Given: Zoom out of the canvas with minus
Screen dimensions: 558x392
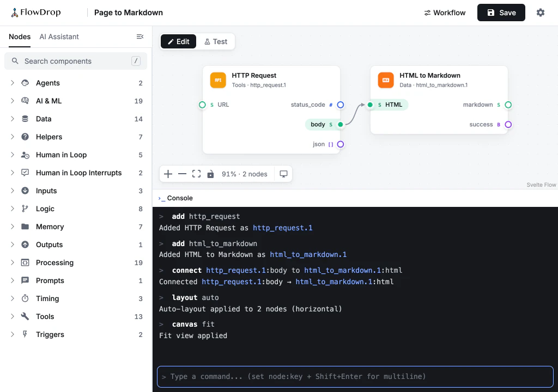Looking at the screenshot, I should pos(182,174).
